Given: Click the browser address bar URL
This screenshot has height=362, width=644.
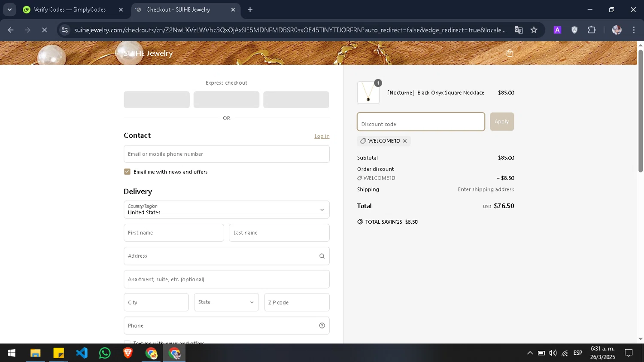Looking at the screenshot, I should [x=290, y=30].
